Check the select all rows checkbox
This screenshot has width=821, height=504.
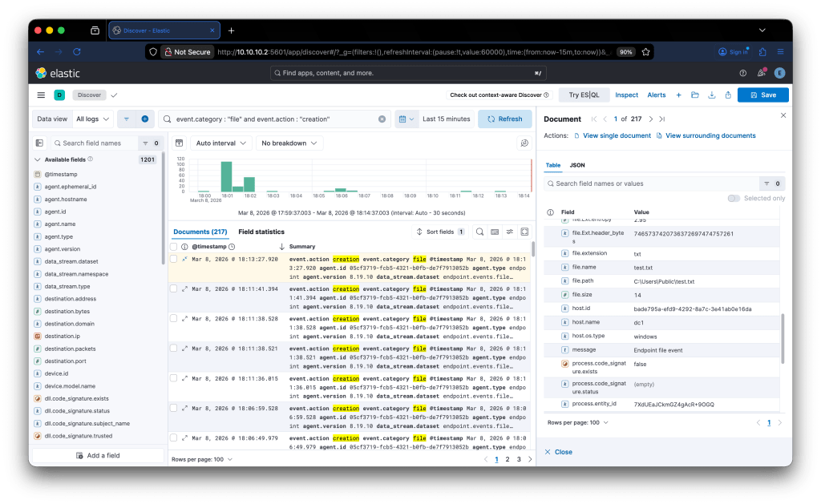[x=174, y=247]
